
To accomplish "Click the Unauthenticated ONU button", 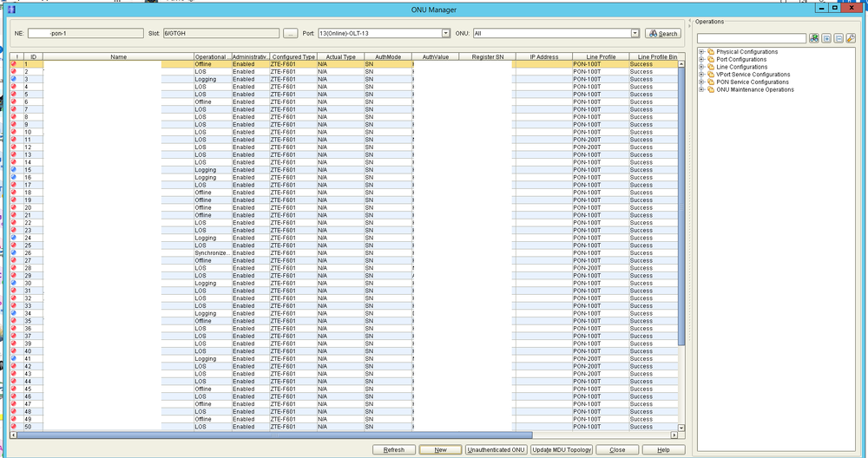I will [496, 449].
